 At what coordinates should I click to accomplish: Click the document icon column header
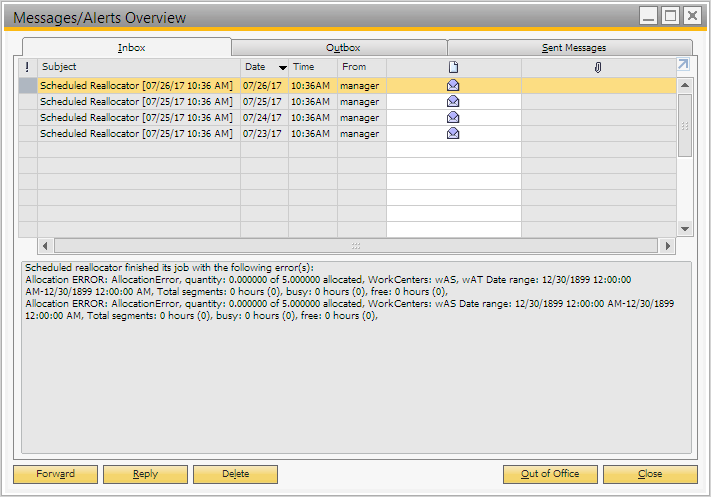453,67
